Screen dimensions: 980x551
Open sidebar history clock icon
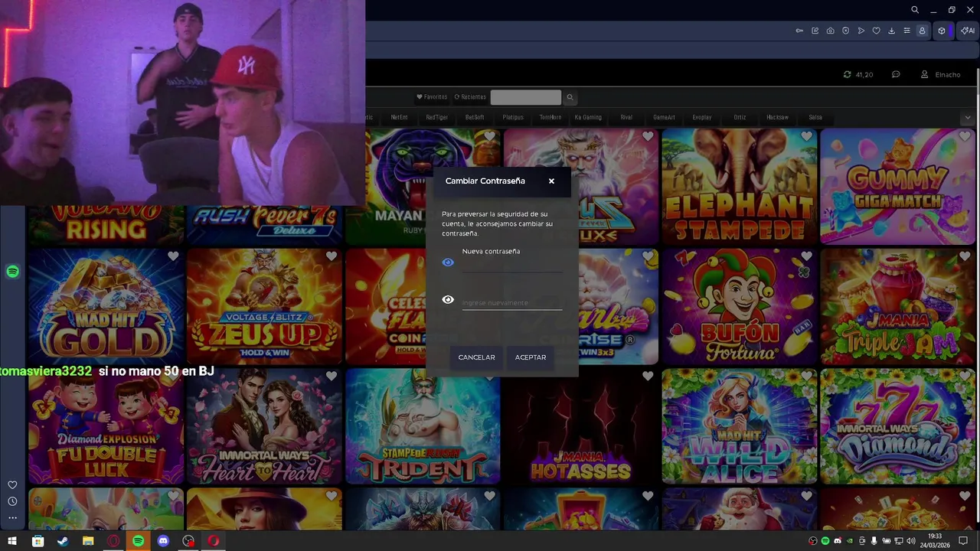click(12, 501)
